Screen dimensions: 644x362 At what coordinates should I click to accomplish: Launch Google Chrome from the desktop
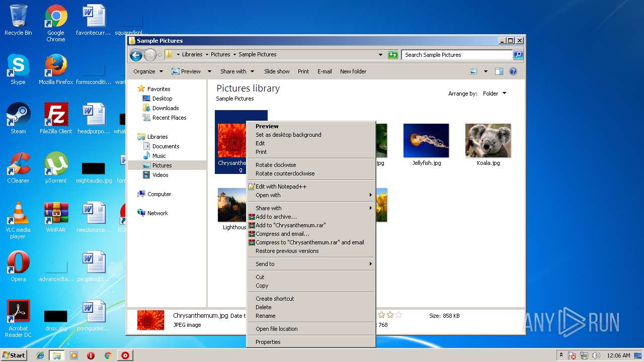[56, 23]
